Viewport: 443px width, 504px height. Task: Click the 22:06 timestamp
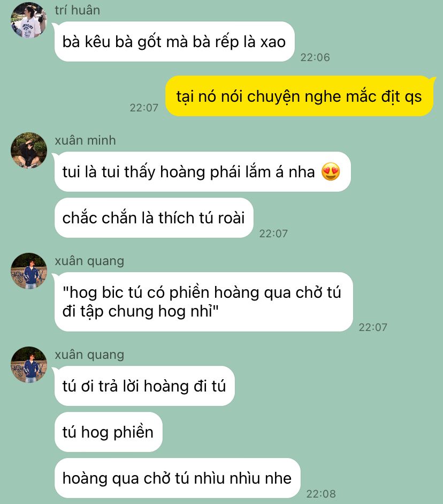click(x=315, y=57)
